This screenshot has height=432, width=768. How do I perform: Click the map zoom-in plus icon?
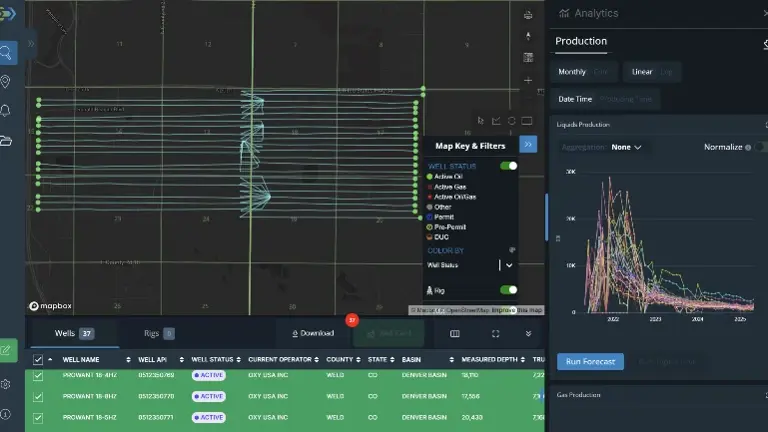tap(528, 80)
